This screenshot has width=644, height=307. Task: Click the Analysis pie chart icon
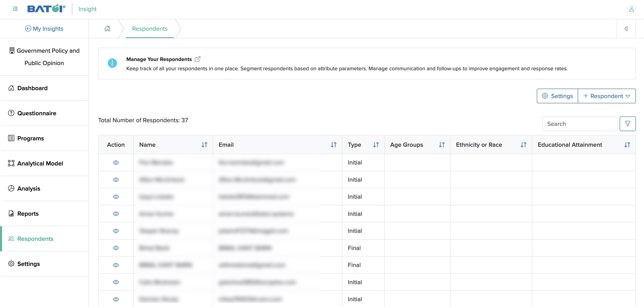pyautogui.click(x=11, y=188)
